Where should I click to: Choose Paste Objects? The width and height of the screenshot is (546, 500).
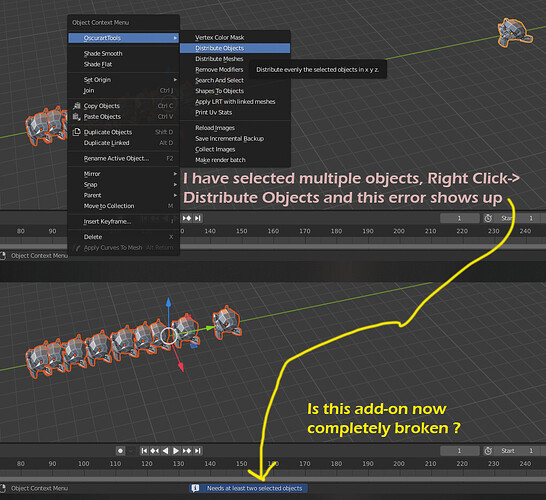[124, 117]
